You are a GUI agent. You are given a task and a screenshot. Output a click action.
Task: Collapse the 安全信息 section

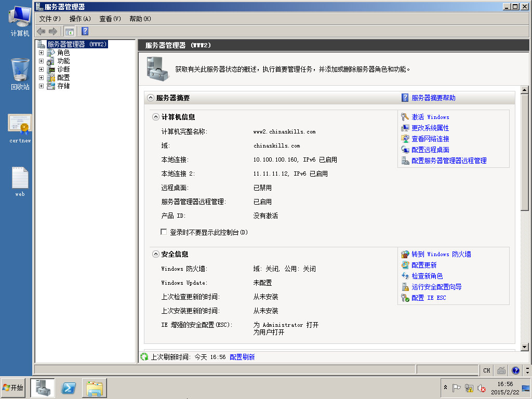[x=155, y=254]
